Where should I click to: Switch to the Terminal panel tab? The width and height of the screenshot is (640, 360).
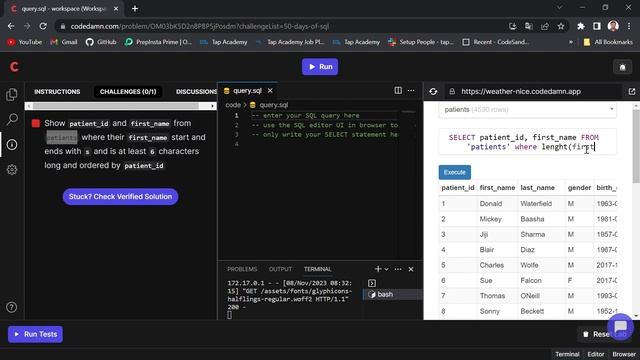(317, 269)
